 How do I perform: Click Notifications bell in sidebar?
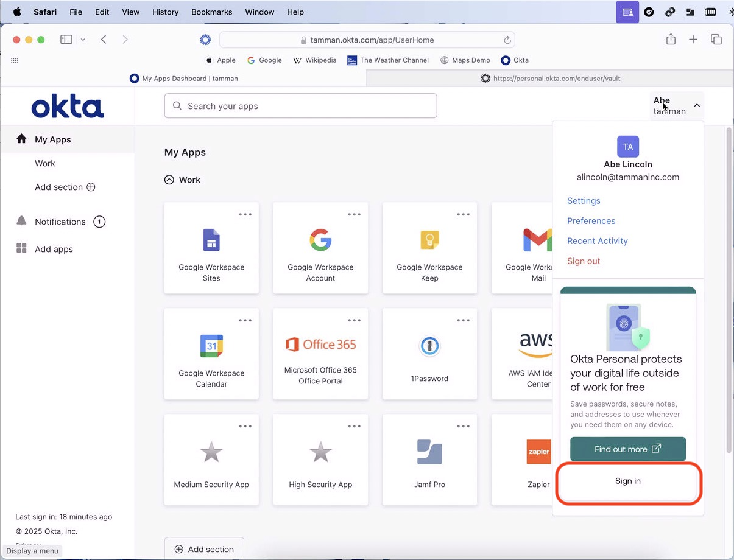pyautogui.click(x=21, y=221)
